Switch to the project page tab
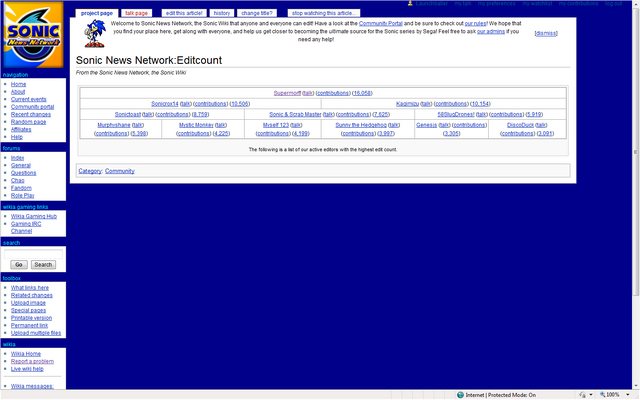 [97, 13]
